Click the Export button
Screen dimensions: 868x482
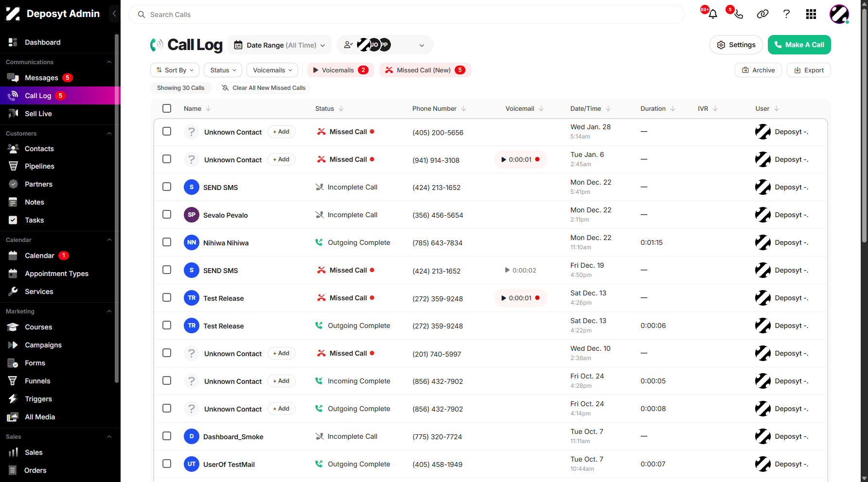click(809, 70)
